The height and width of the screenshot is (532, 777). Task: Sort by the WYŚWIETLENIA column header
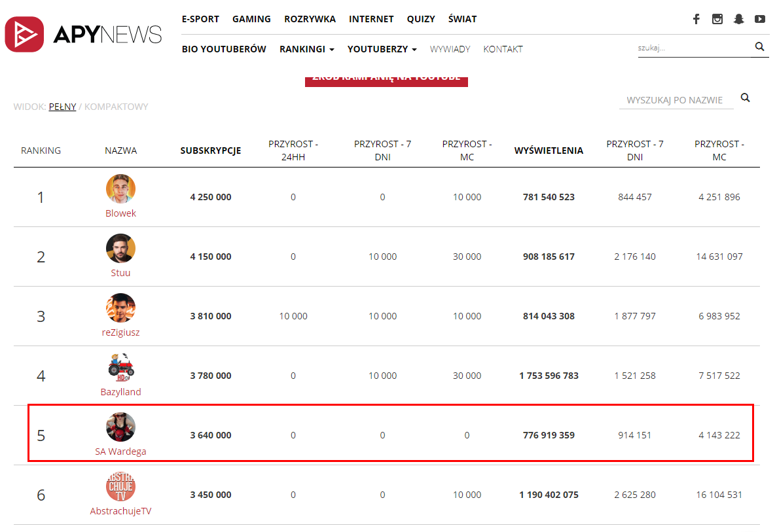coord(549,150)
